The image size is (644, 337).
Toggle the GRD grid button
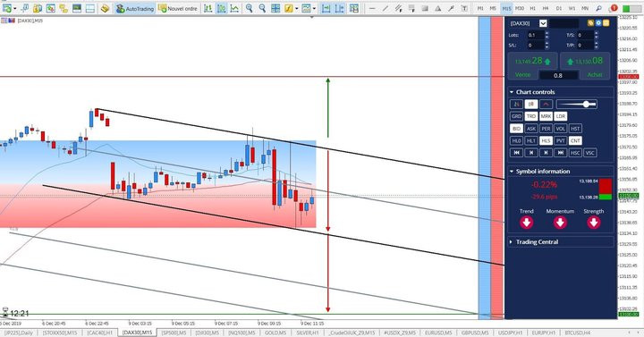[x=516, y=116]
